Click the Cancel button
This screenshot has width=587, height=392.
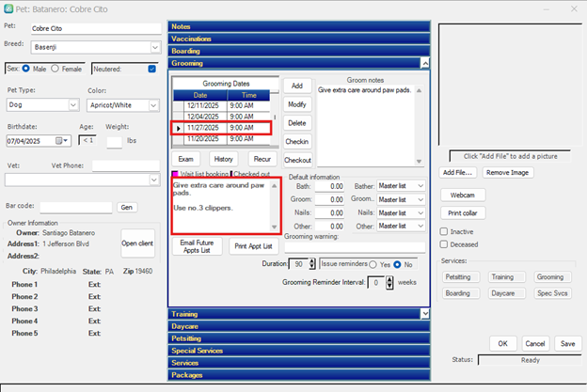tap(535, 343)
